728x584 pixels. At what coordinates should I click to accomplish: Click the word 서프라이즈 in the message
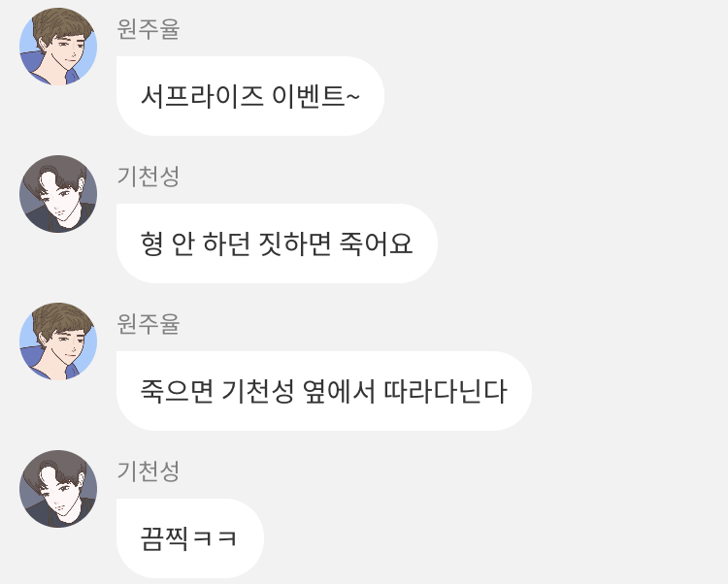point(202,96)
